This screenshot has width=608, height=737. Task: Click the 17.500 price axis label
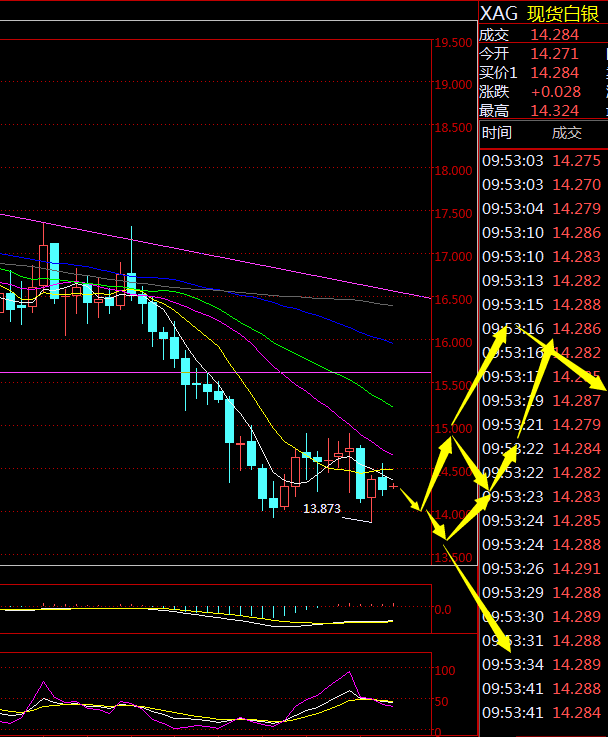(x=453, y=213)
